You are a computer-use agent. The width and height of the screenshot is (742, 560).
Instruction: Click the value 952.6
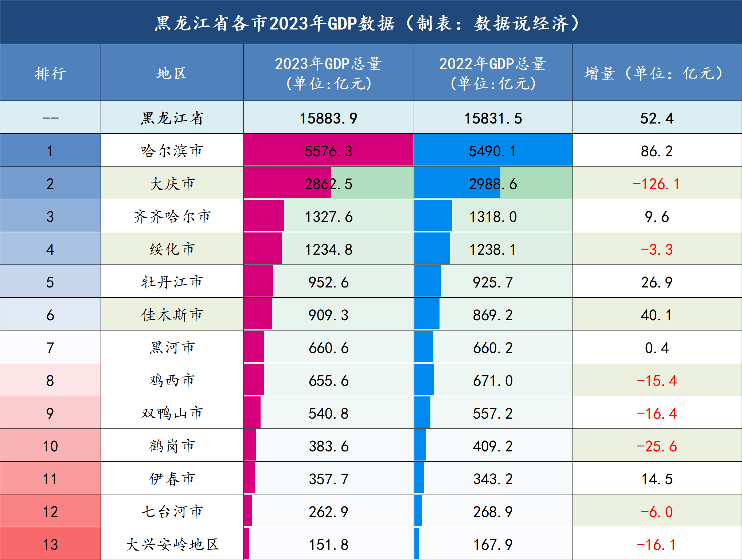coord(328,282)
